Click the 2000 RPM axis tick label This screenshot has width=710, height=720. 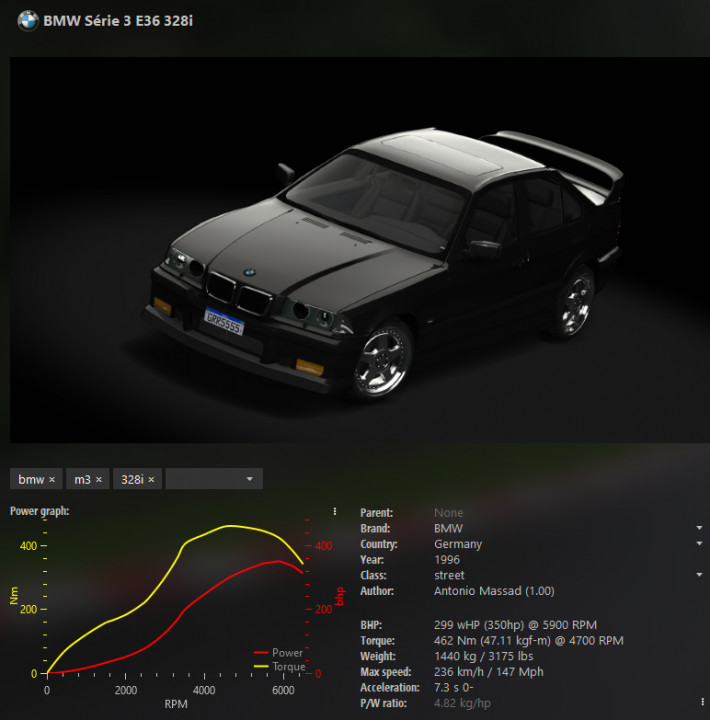coord(126,690)
